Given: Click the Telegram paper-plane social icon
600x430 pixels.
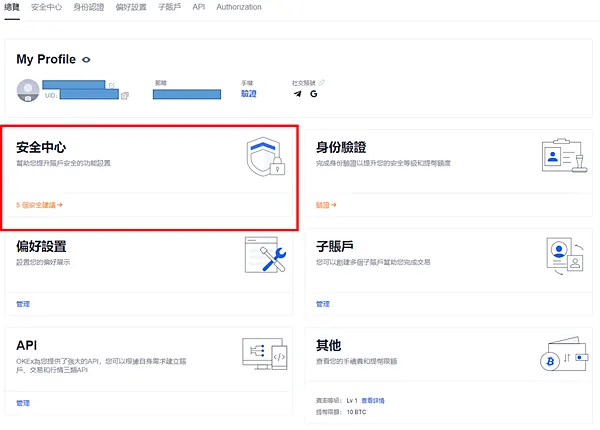Looking at the screenshot, I should (298, 94).
